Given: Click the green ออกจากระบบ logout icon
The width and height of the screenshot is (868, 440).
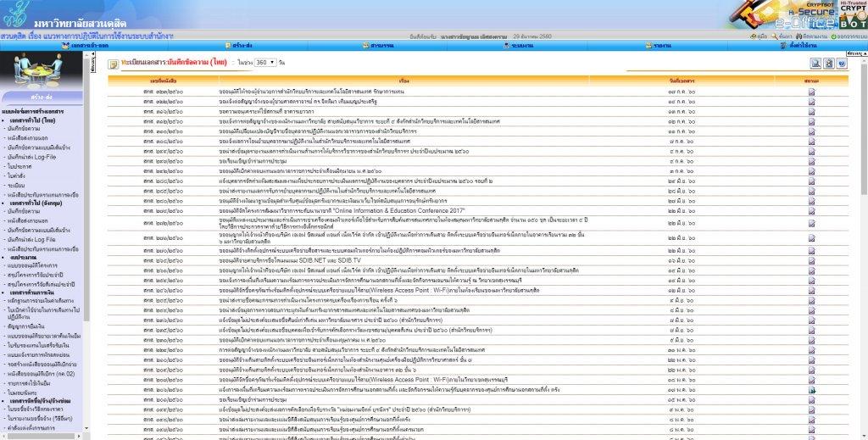Looking at the screenshot, I should pos(829,36).
